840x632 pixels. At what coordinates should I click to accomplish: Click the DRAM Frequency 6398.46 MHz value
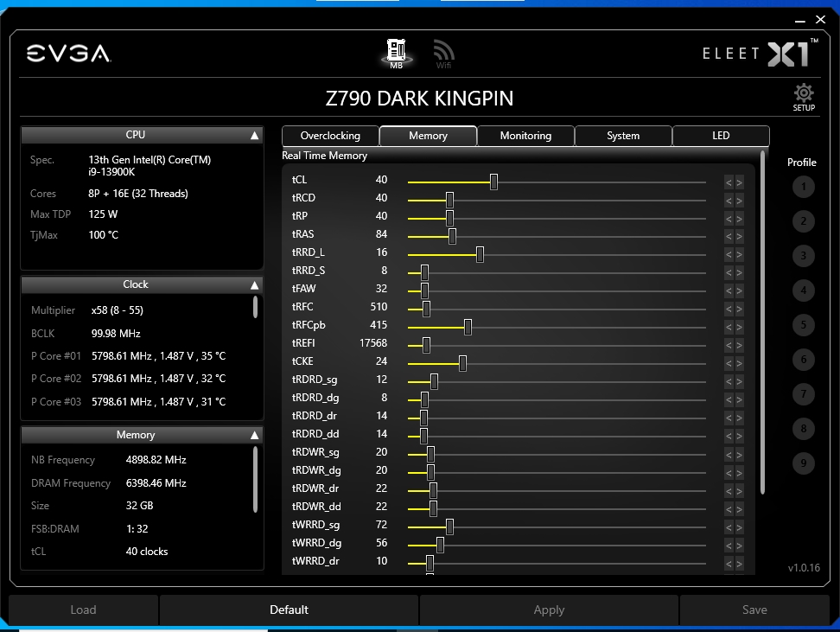click(x=156, y=483)
